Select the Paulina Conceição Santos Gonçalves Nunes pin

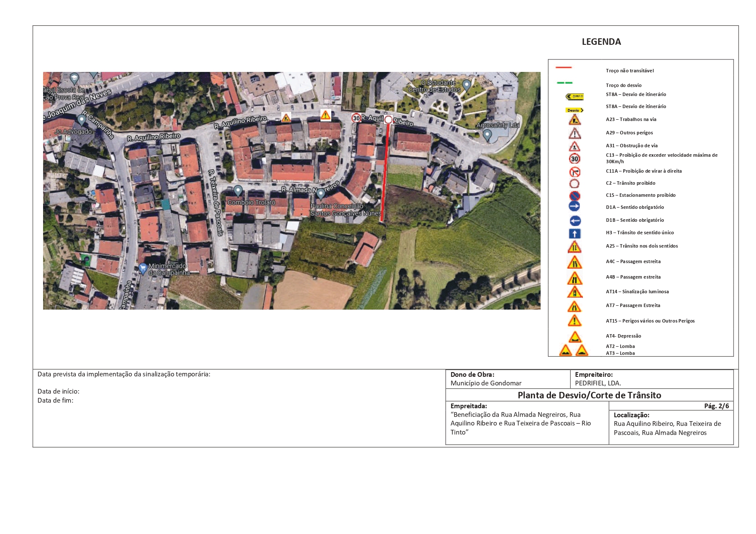pyautogui.click(x=320, y=194)
